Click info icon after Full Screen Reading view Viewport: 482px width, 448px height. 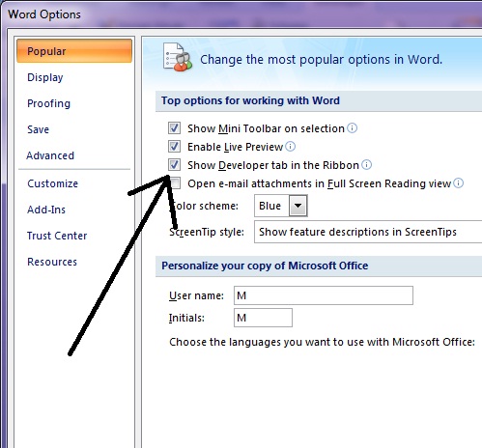tap(458, 183)
